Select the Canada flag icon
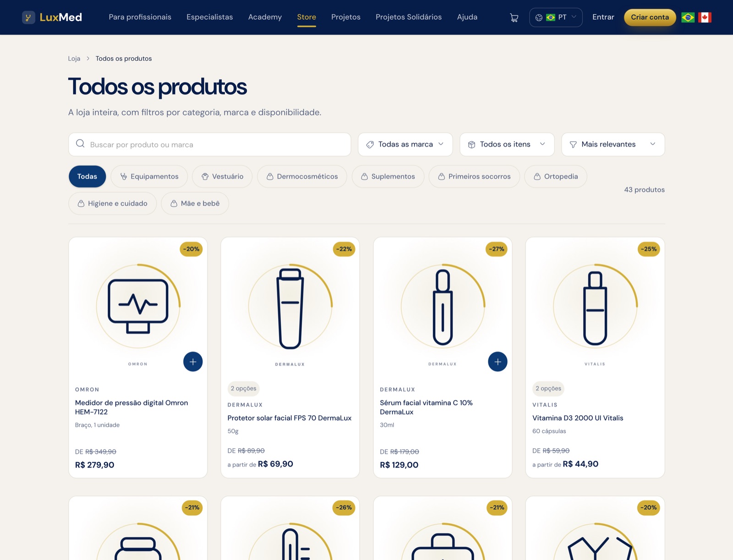 (x=705, y=17)
